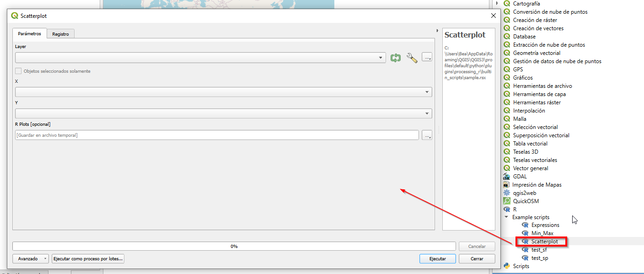Click the Gráficos group icon
Screen dimensions: 644x274
pyautogui.click(x=507, y=78)
